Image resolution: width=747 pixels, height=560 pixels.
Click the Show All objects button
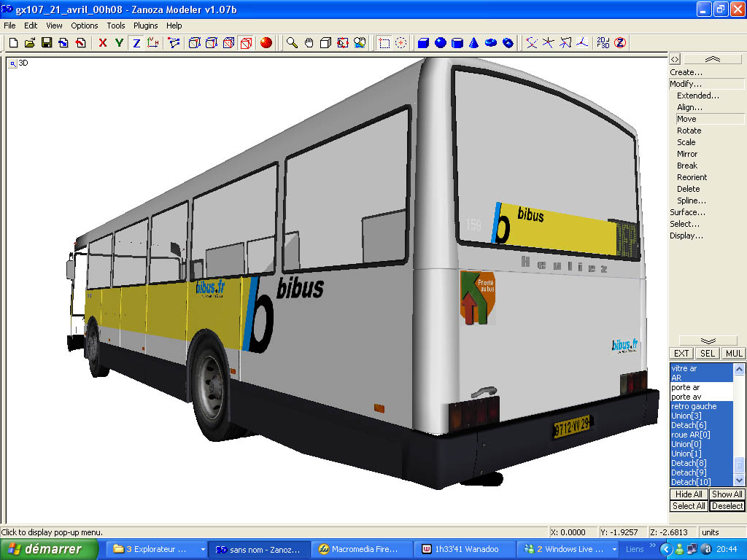click(727, 494)
